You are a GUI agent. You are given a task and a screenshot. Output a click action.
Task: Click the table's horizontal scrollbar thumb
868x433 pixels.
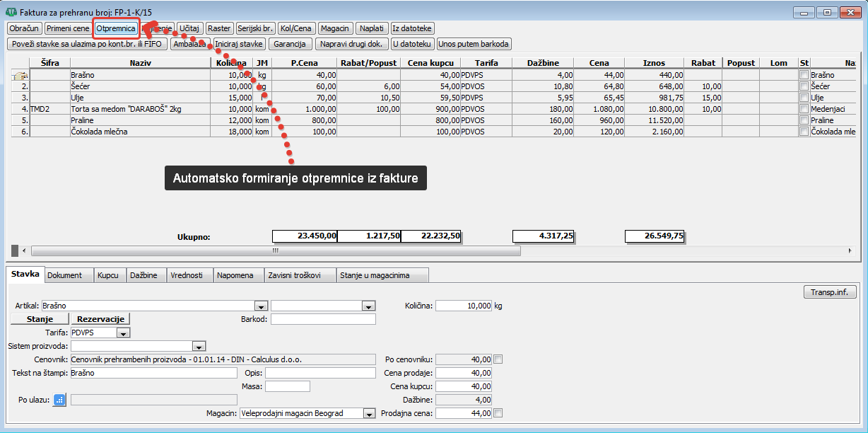276,250
